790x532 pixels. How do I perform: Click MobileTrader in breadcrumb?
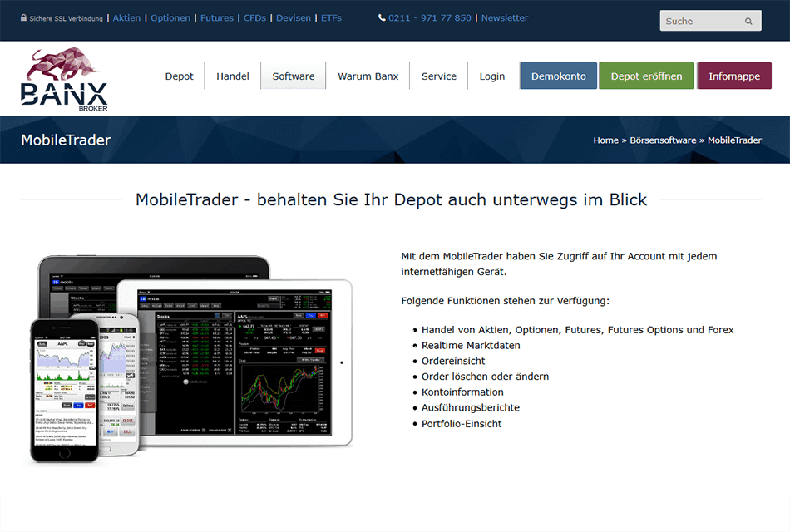point(734,140)
